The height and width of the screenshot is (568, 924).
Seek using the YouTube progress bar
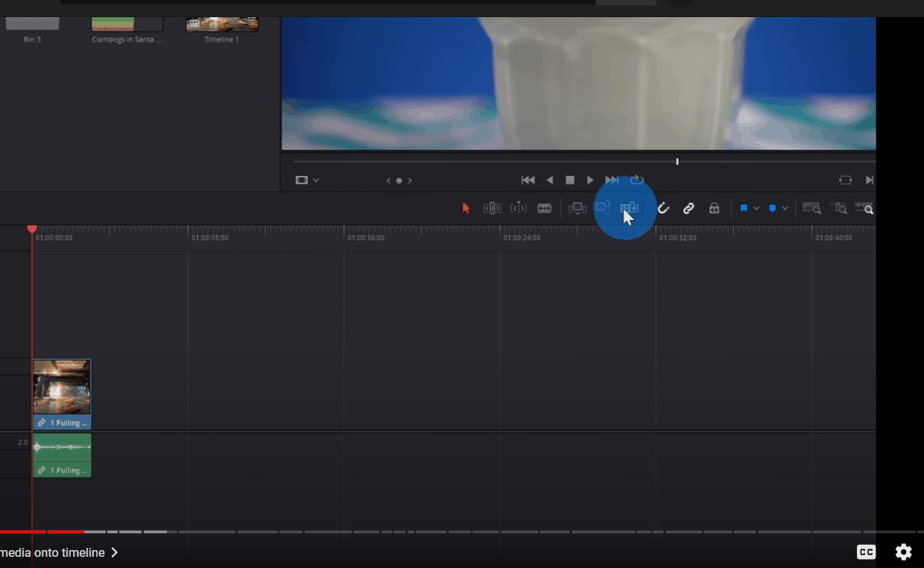pyautogui.click(x=462, y=531)
